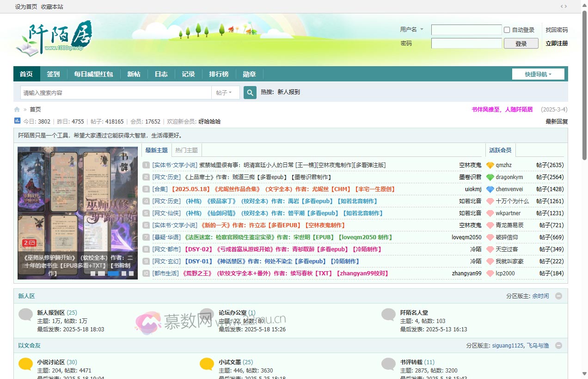The height and width of the screenshot is (379, 588).
Task: Click the 小试文墨 forum bubble icon
Action: [x=207, y=364]
